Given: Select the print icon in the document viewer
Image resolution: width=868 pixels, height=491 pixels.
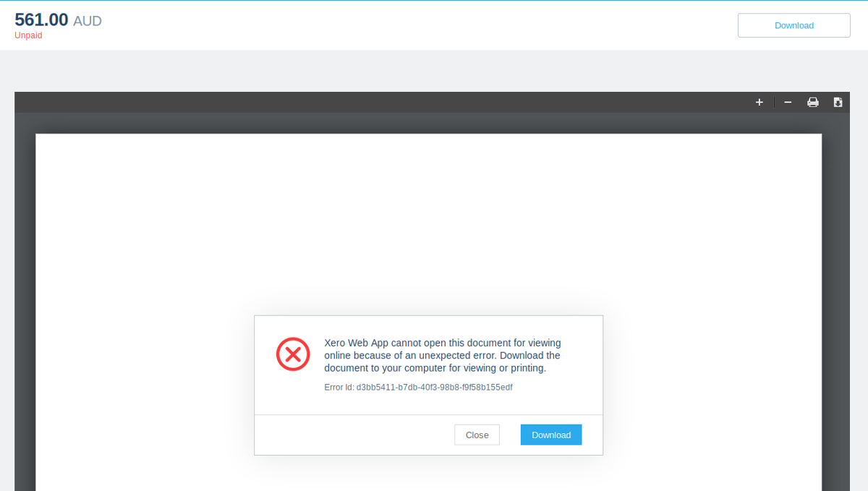Looking at the screenshot, I should tap(812, 102).
